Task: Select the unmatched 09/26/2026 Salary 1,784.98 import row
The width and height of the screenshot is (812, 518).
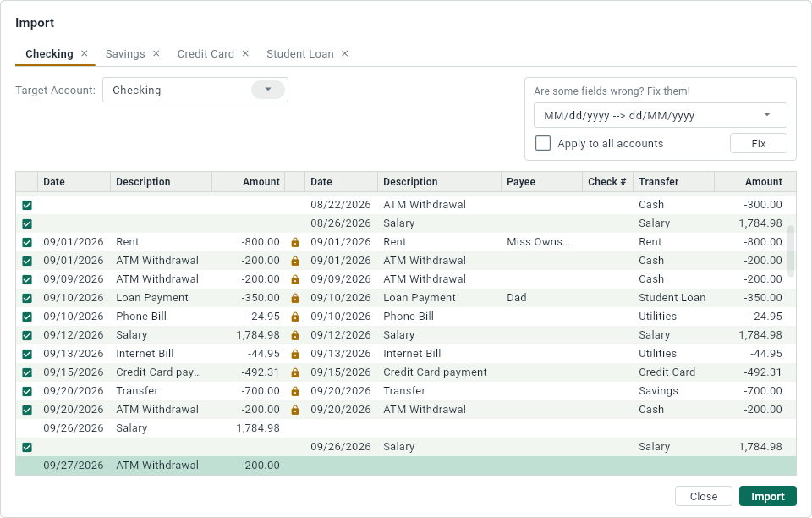Action: [406, 428]
